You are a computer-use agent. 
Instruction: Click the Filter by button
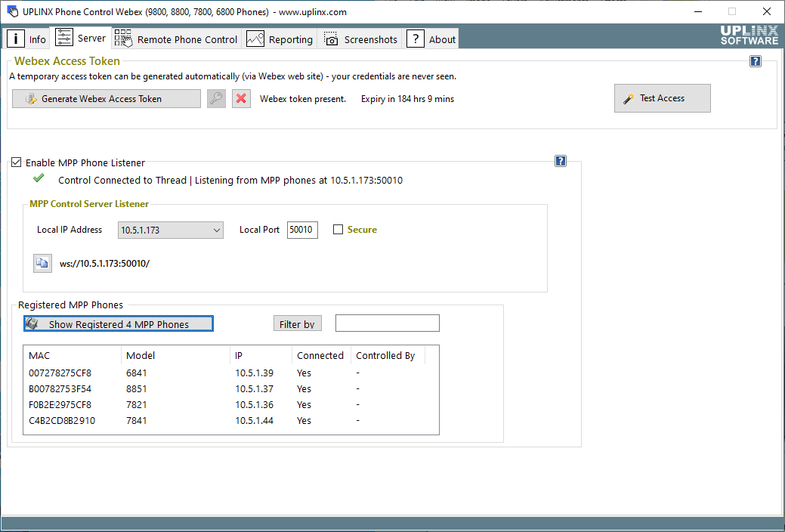pyautogui.click(x=297, y=323)
